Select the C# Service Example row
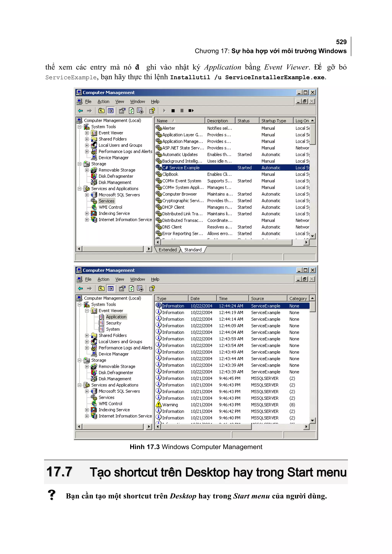This screenshot has width=392, height=554. (x=181, y=167)
